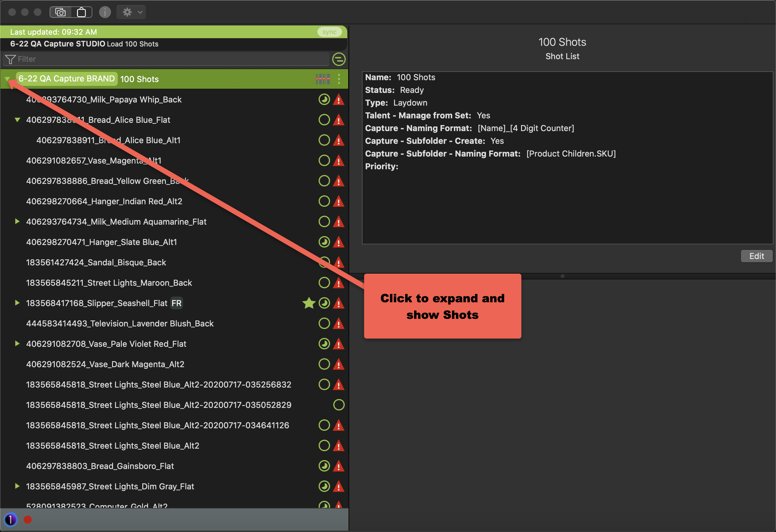Open the info icon in toolbar

pyautogui.click(x=105, y=12)
